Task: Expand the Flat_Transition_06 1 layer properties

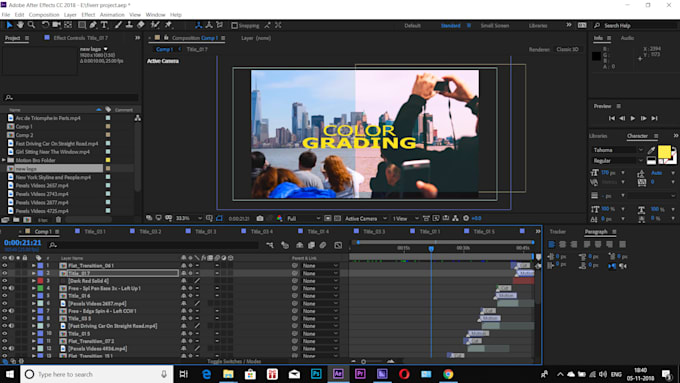Action: point(33,265)
